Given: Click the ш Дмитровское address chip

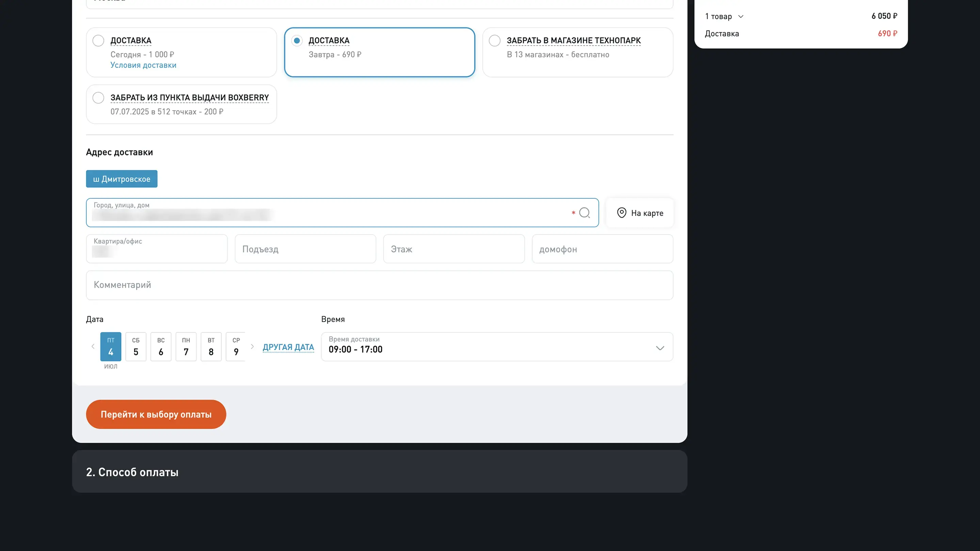Looking at the screenshot, I should point(122,179).
